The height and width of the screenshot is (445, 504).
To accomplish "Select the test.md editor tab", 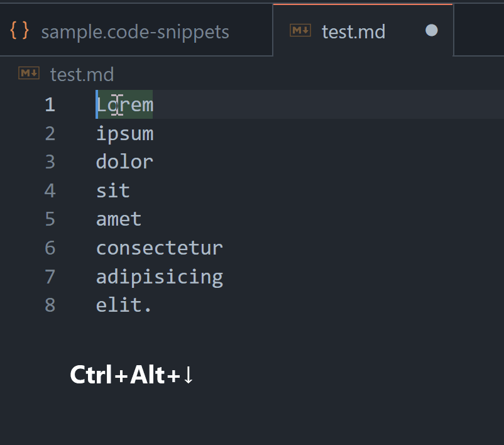I will 353,31.
